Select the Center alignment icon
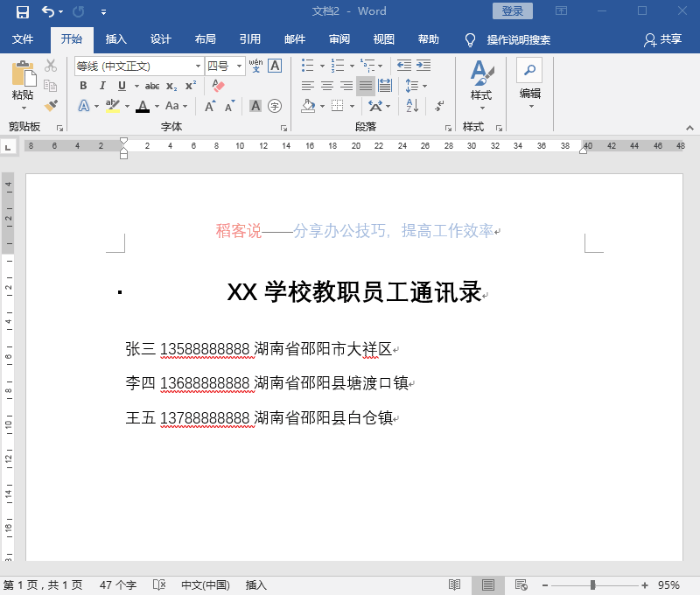Screen dimensions: 700x595 pos(325,86)
